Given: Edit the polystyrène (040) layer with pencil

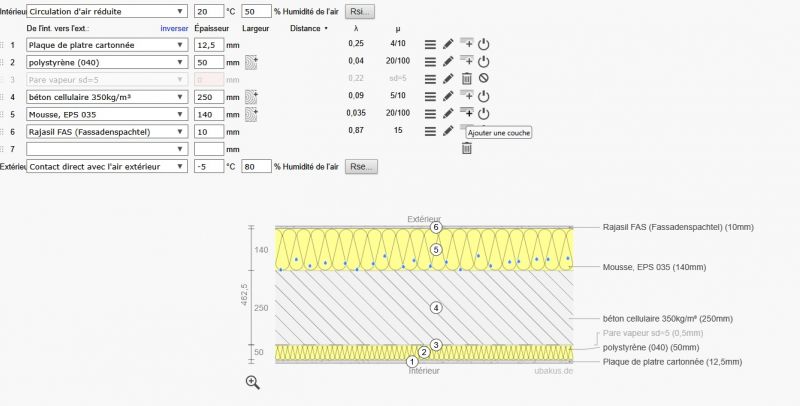Looking at the screenshot, I should tap(448, 62).
